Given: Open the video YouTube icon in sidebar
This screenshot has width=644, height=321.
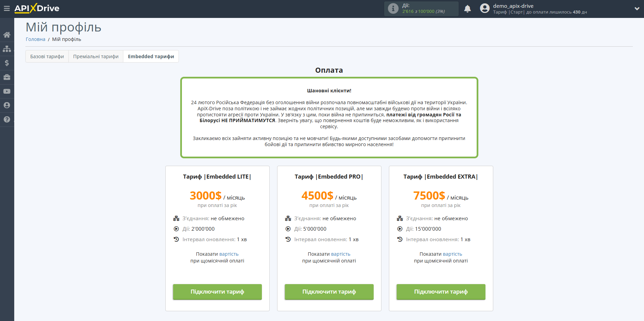Looking at the screenshot, I should [x=7, y=91].
